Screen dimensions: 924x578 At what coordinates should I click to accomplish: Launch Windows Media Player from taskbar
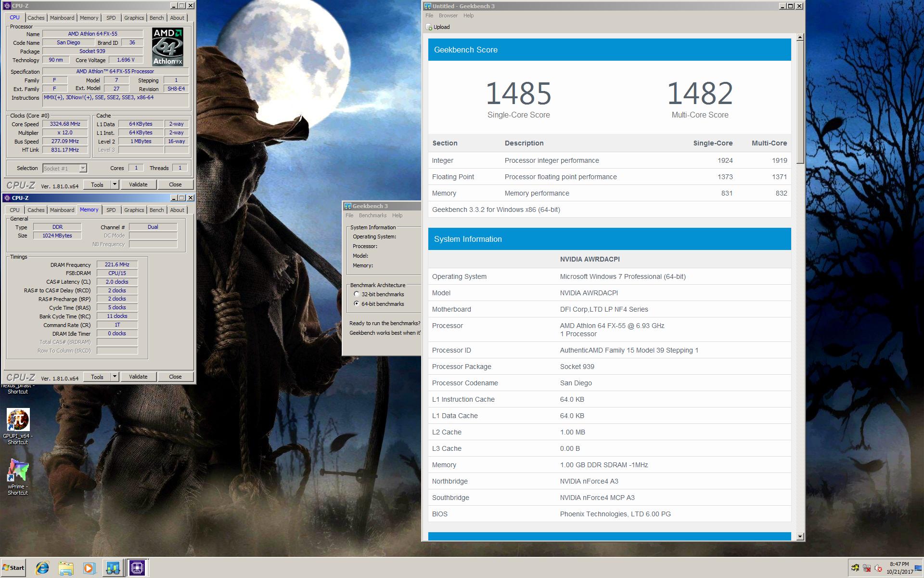(x=89, y=568)
